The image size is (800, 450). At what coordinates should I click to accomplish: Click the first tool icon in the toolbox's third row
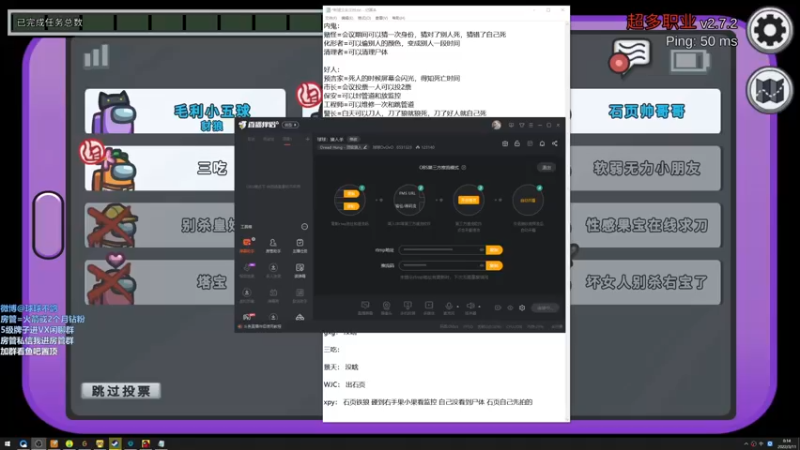click(x=247, y=294)
